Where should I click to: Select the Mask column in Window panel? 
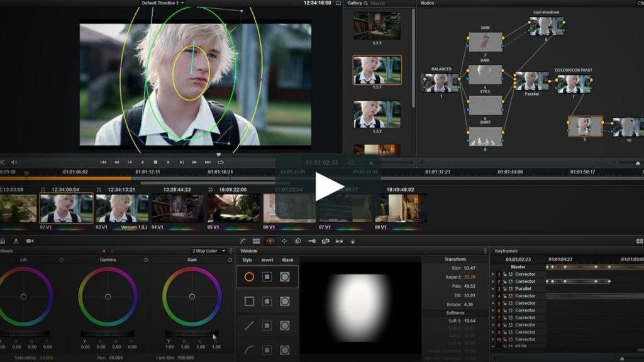[287, 259]
